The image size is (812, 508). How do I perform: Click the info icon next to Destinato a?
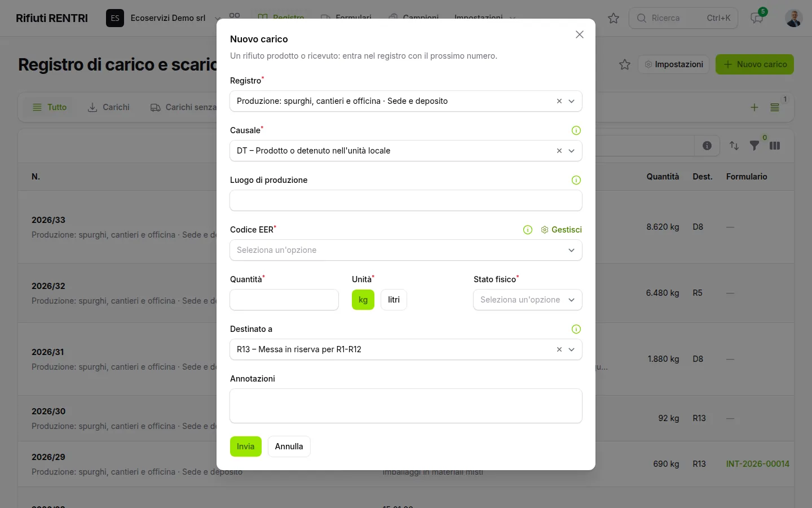576,329
